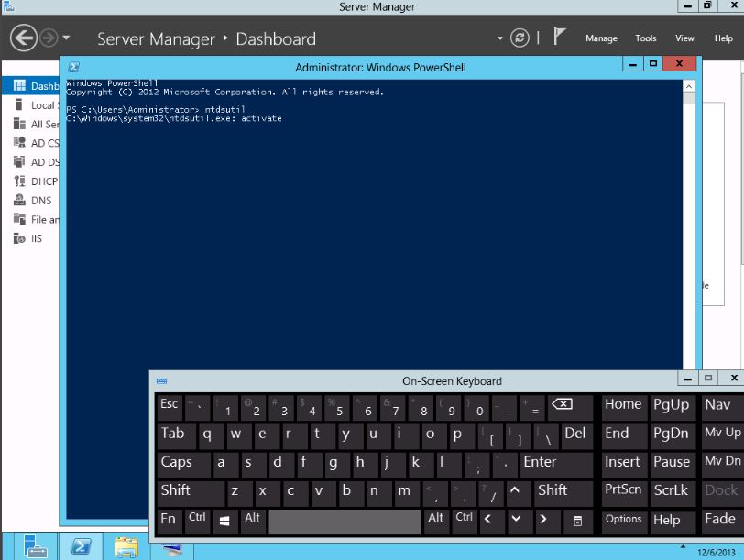Select All Servers in the sidebar
Viewport: 744px width, 560px height.
click(31, 124)
